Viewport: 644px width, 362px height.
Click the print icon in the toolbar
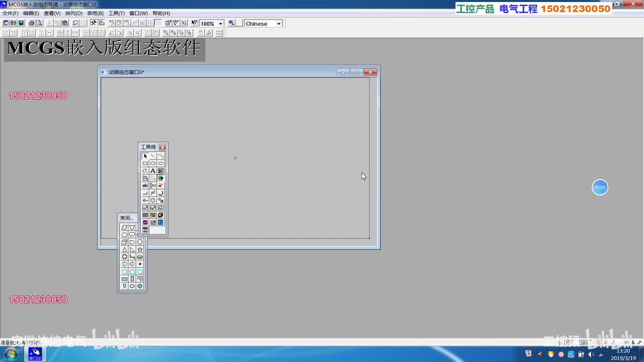click(31, 23)
